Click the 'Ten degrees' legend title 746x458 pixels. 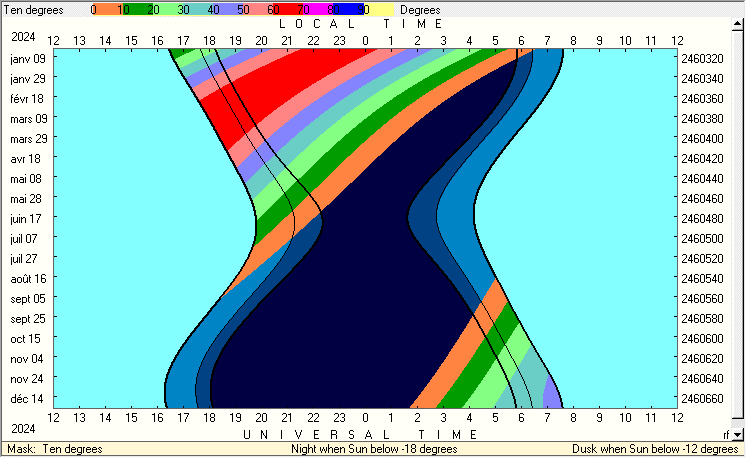tap(33, 10)
